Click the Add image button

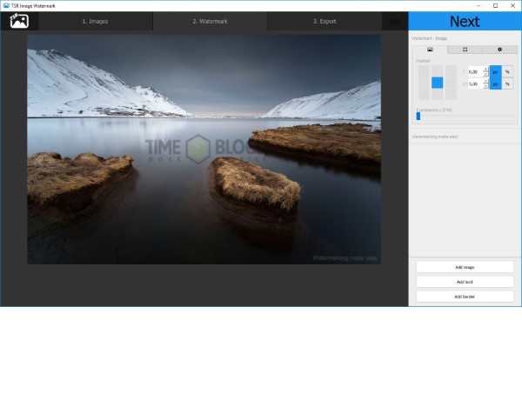pyautogui.click(x=465, y=267)
